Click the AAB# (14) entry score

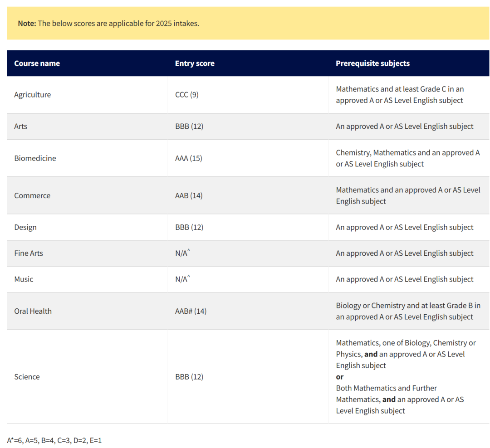coord(191,311)
